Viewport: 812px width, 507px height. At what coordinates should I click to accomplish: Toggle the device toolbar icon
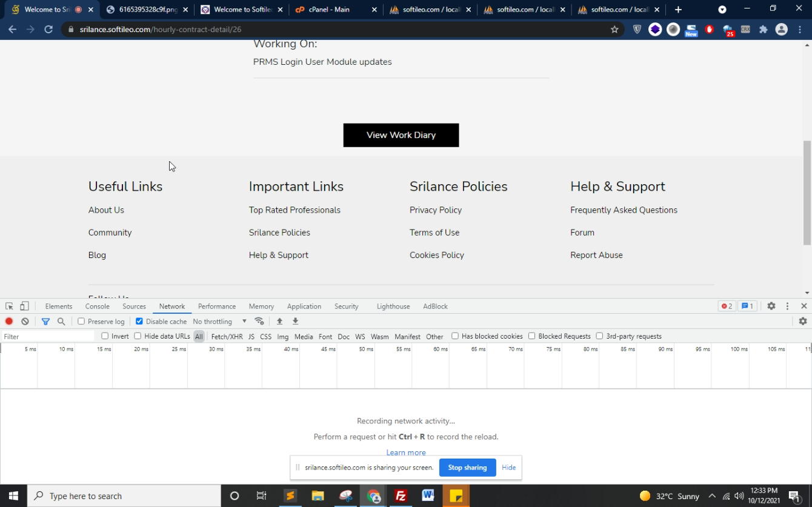(x=24, y=307)
